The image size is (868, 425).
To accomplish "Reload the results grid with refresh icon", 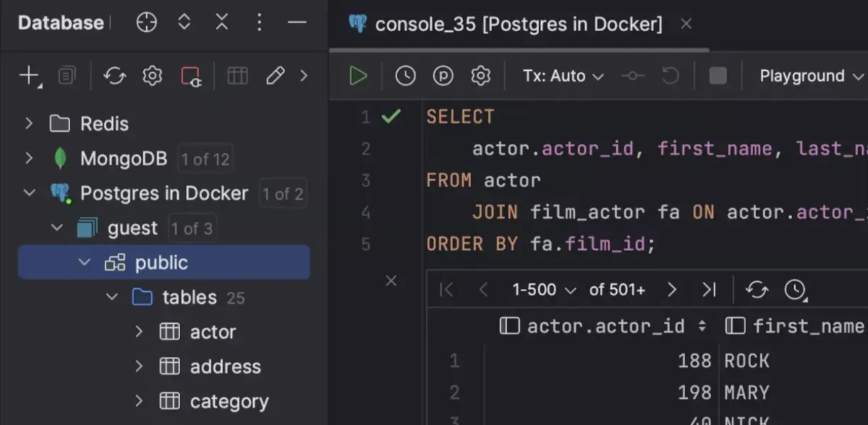I will (x=757, y=289).
